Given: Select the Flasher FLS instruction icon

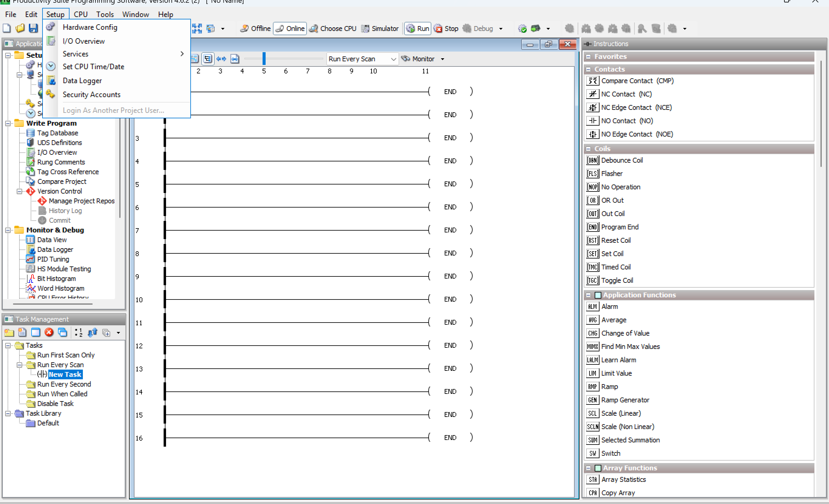Looking at the screenshot, I should tap(593, 174).
